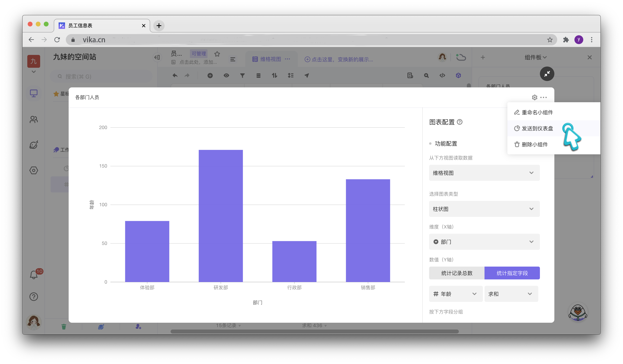Expand the 柱状图 chart type dropdown
This screenshot has height=364, width=623.
point(484,209)
